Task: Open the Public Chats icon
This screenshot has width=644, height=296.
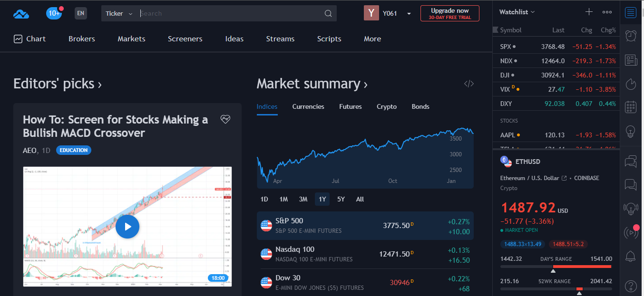Action: pos(631,162)
